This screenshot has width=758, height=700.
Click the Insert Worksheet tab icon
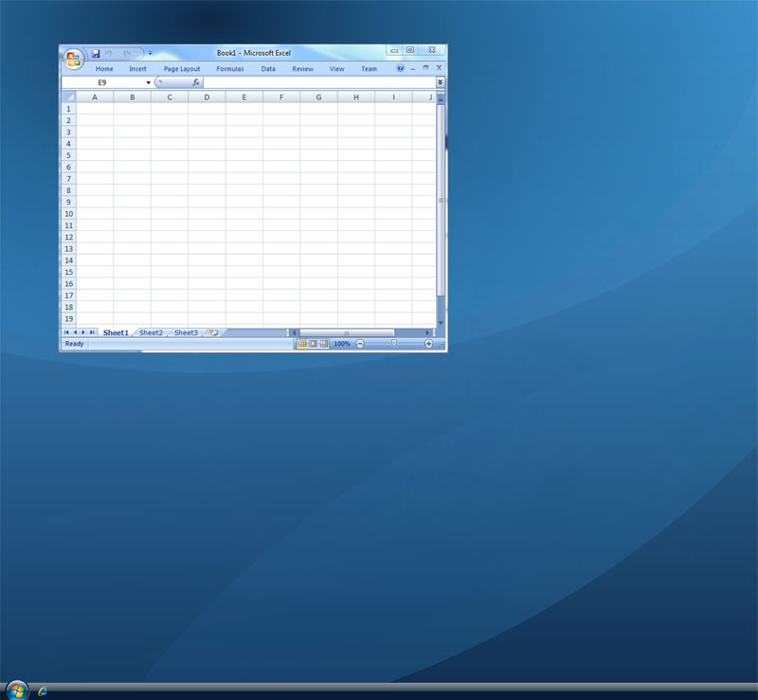click(214, 332)
